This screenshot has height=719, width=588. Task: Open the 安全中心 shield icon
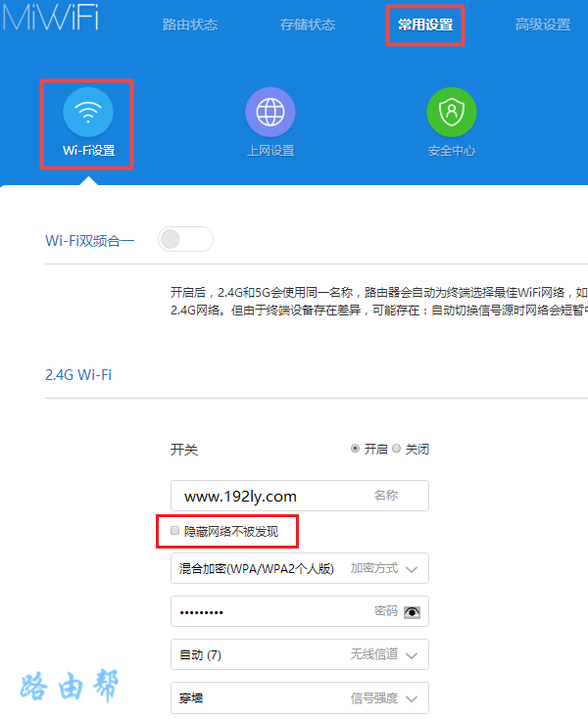click(452, 114)
